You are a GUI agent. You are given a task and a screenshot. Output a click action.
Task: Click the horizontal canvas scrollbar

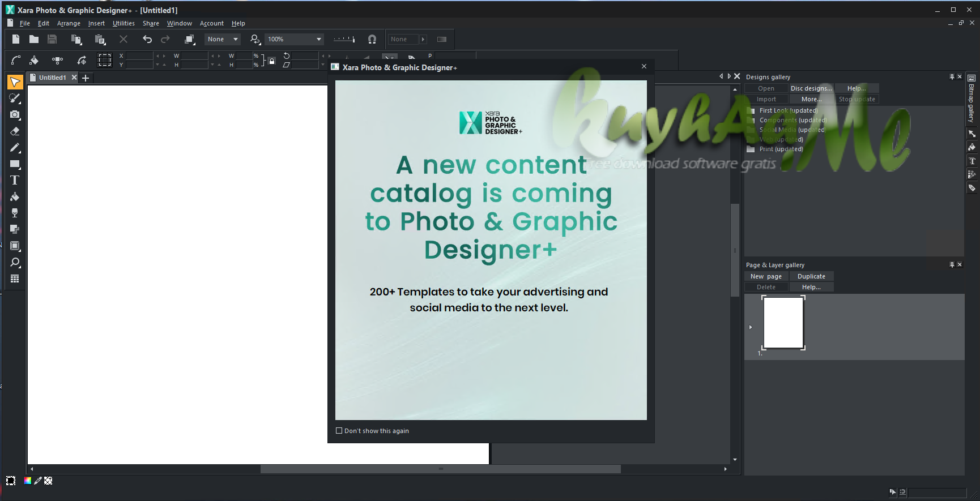[440, 469]
